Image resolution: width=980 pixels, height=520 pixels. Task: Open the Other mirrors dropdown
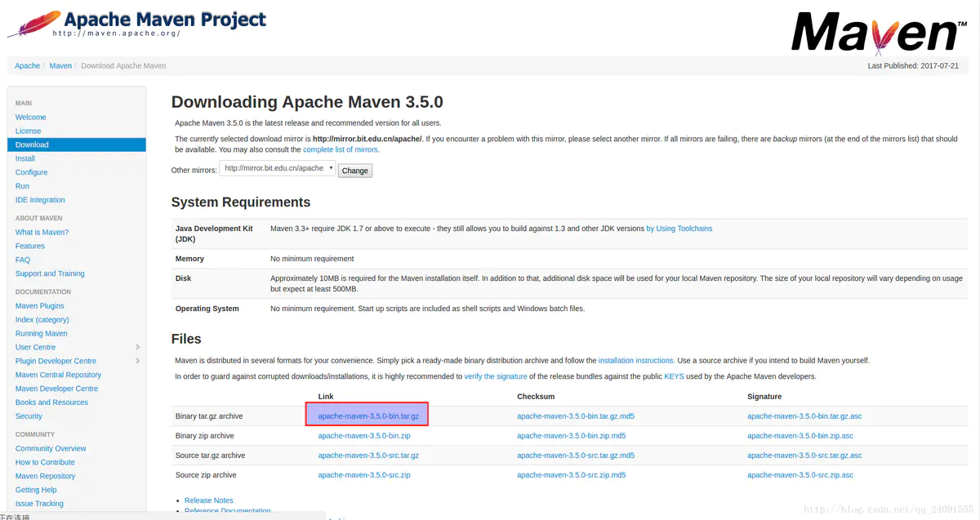click(x=278, y=169)
